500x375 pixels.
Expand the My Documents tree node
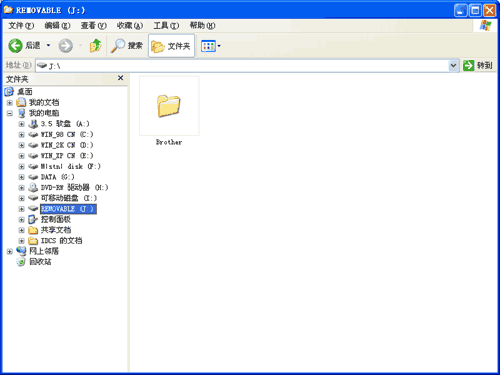[10, 103]
